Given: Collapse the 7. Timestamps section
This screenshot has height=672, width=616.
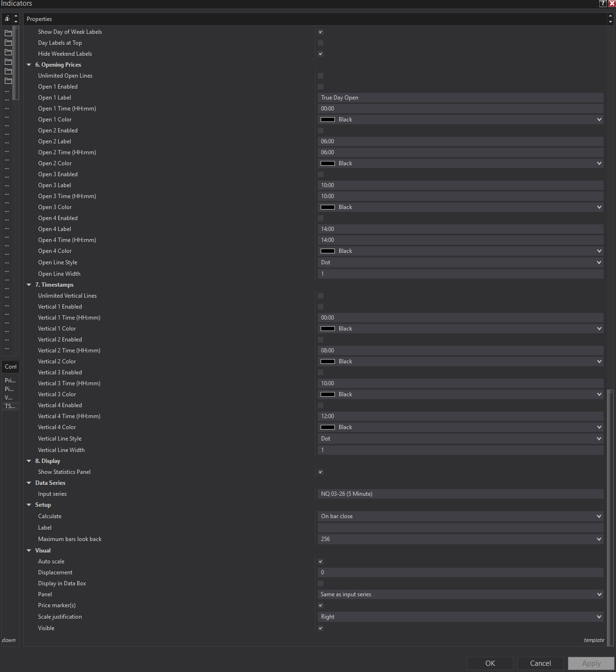Looking at the screenshot, I should tap(29, 285).
